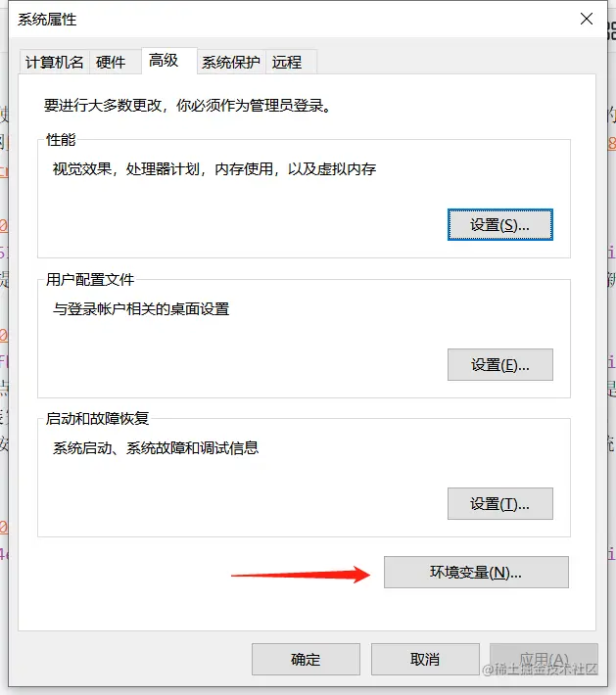The image size is (616, 695).
Task: Close the 系统属性 window
Action: (587, 19)
